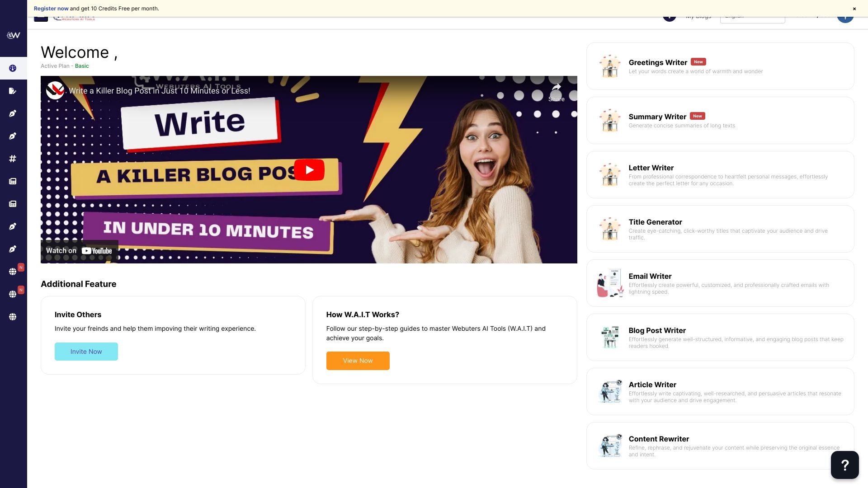Click Watch on YouTube badge
This screenshot has height=488, width=868.
click(80, 251)
